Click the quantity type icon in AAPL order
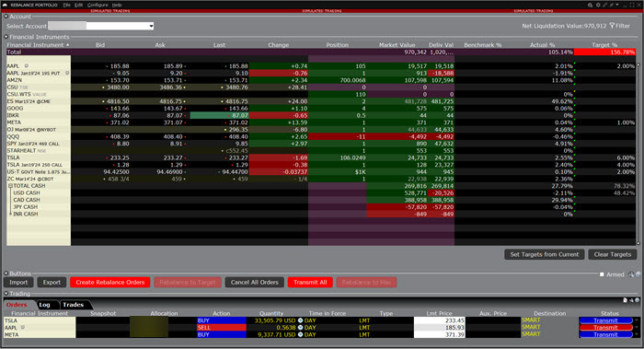This screenshot has width=644, height=349. tap(300, 328)
